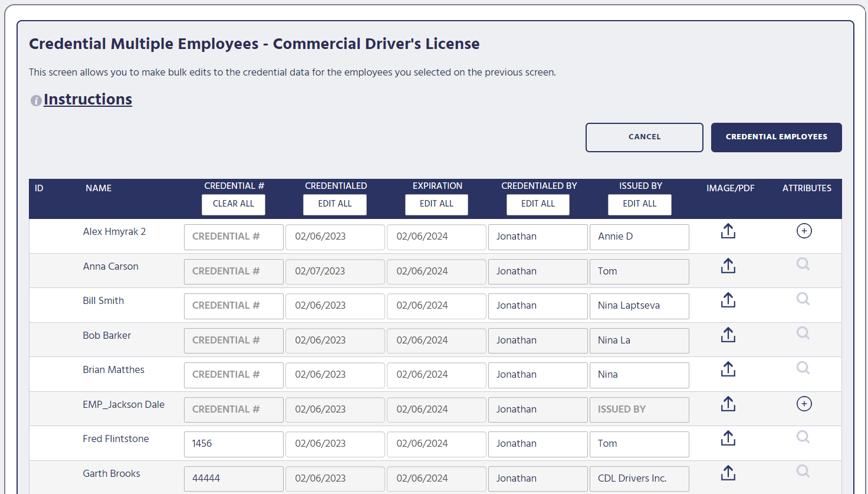868x494 pixels.
Task: Inspect attributes for Fred Flintstone with magnifier
Action: (803, 436)
